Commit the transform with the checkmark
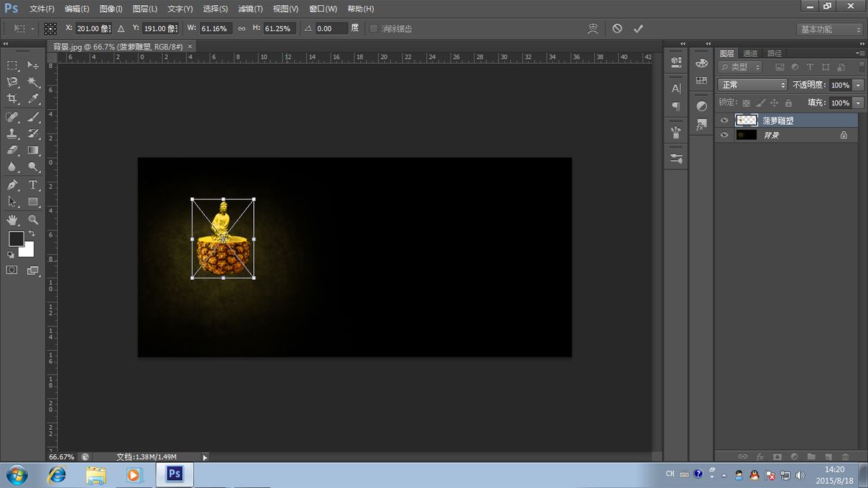The image size is (868, 488). click(x=638, y=29)
